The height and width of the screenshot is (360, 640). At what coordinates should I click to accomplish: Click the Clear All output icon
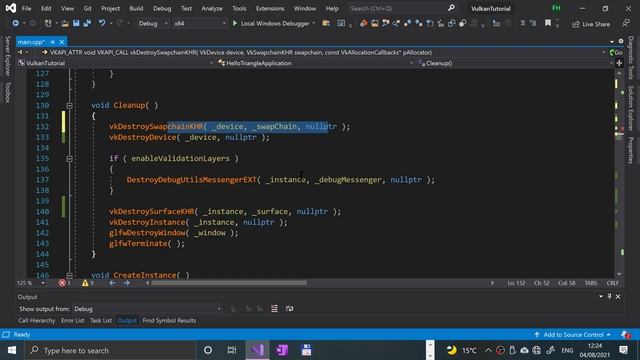[274, 309]
